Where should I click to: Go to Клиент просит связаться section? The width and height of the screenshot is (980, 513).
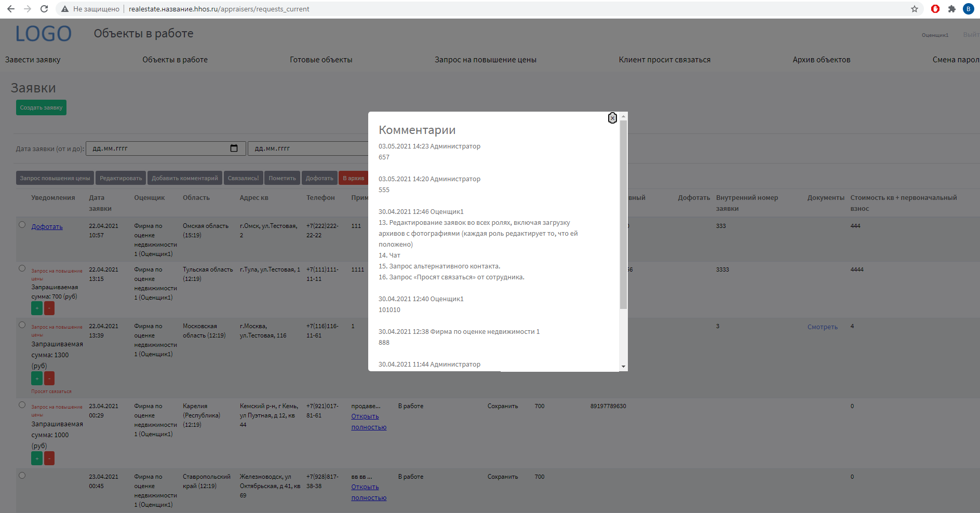(665, 60)
